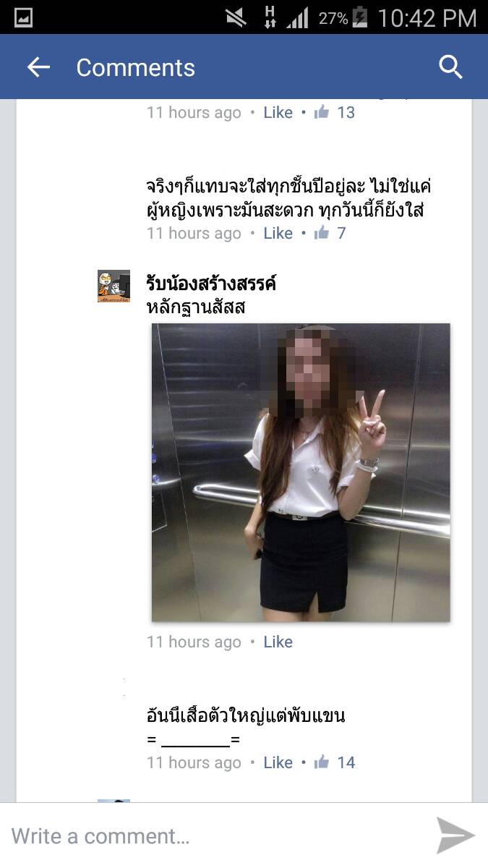Like the comment with 14 likes
The height and width of the screenshot is (868, 488).
[278, 762]
